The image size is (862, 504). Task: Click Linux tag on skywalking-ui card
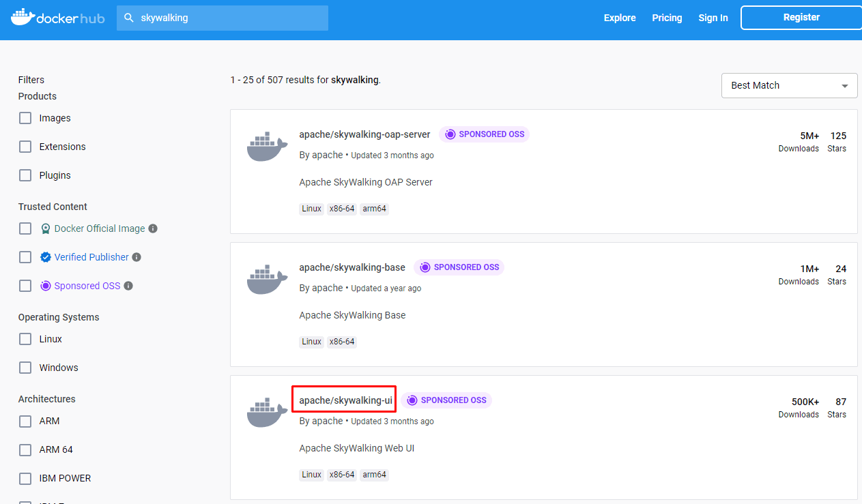pos(311,475)
